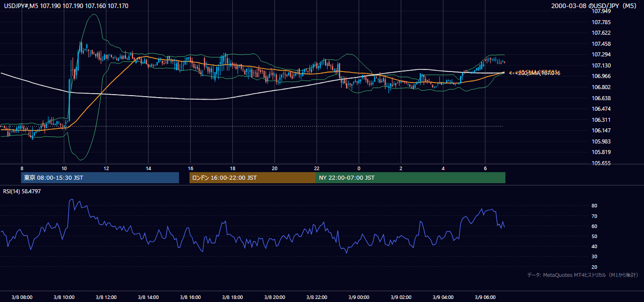Click hour label 0 under the price chart
Image resolution: width=644 pixels, height=302 pixels.
click(359, 168)
